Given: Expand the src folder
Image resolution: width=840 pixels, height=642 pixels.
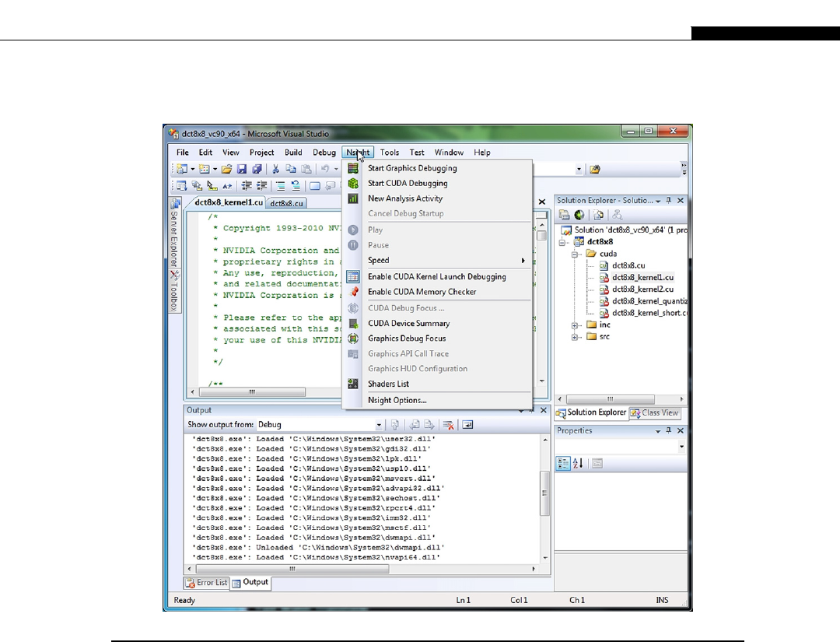Looking at the screenshot, I should 575,337.
